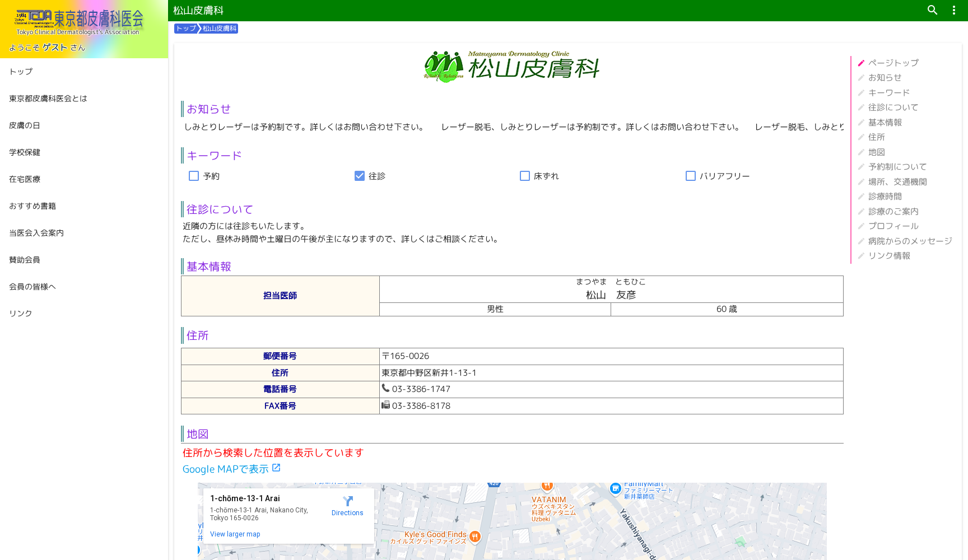
Task: Open the three-dot overflow menu
Action: [x=953, y=10]
